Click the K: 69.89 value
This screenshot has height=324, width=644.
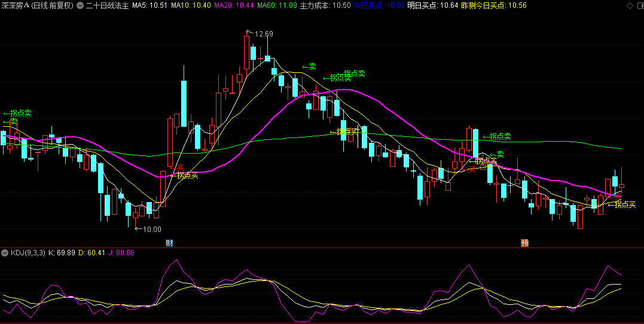62,253
